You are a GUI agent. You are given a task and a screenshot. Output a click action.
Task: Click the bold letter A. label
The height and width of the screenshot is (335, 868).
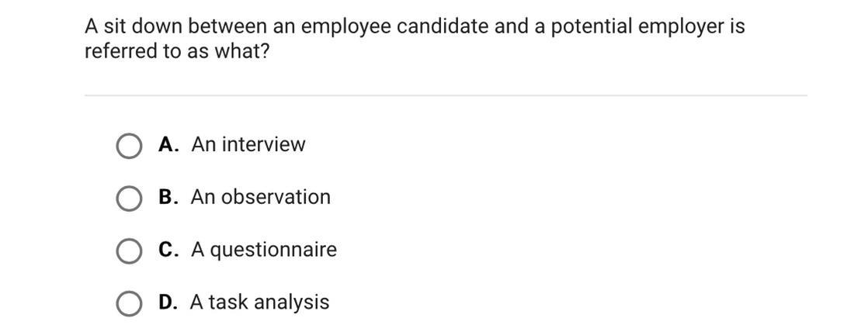(168, 144)
